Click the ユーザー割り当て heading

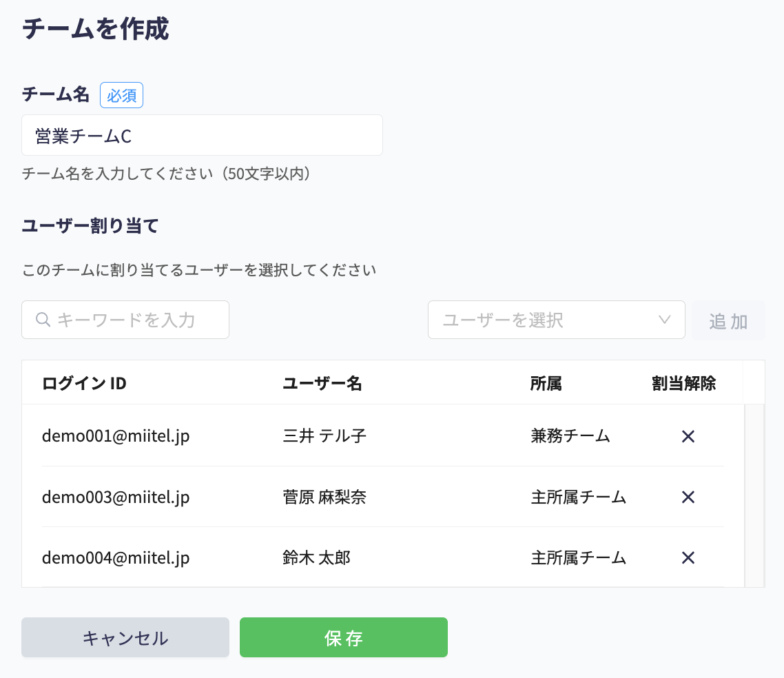(90, 225)
